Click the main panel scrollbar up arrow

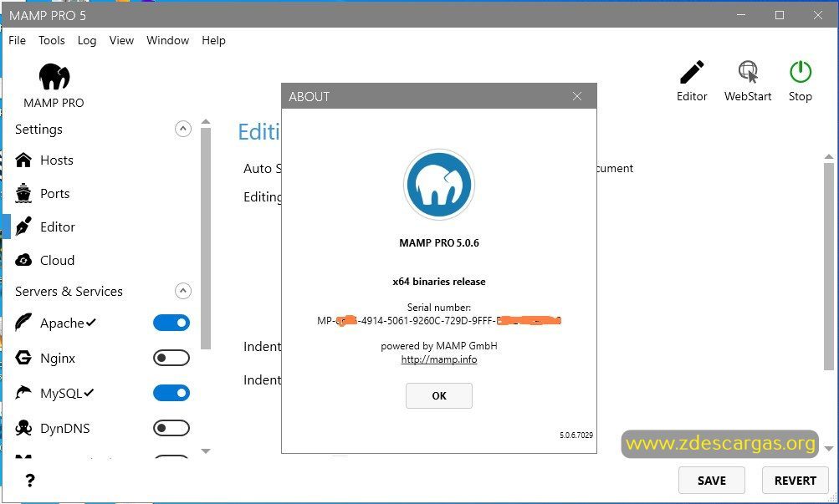click(x=829, y=156)
